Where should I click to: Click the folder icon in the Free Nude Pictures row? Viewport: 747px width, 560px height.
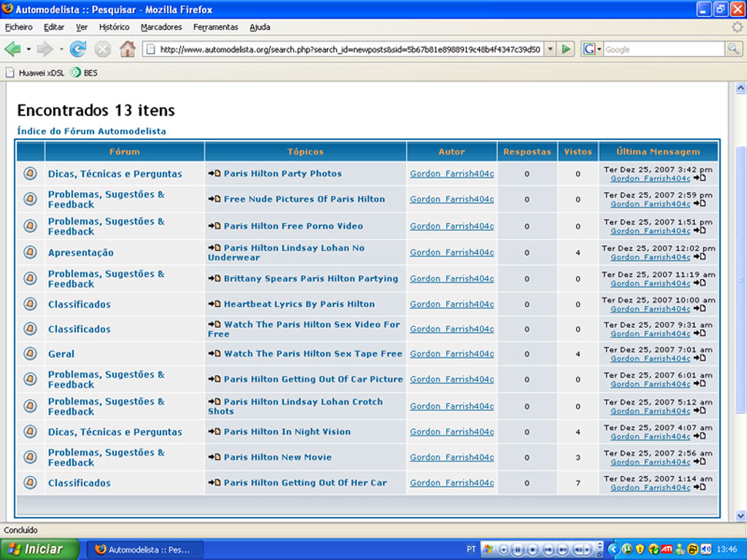(x=30, y=199)
